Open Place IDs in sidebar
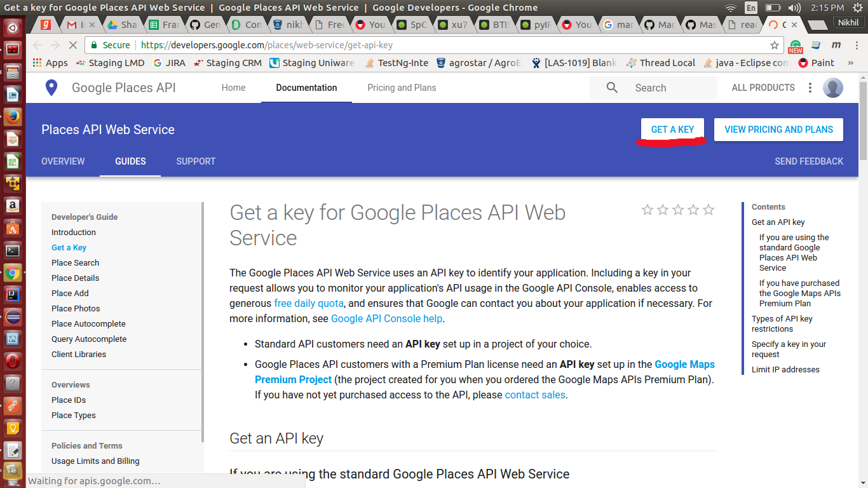The image size is (868, 488). [69, 400]
